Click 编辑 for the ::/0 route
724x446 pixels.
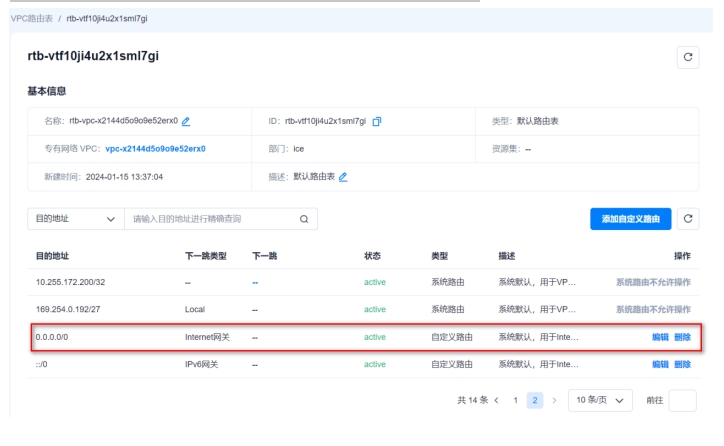tap(660, 364)
